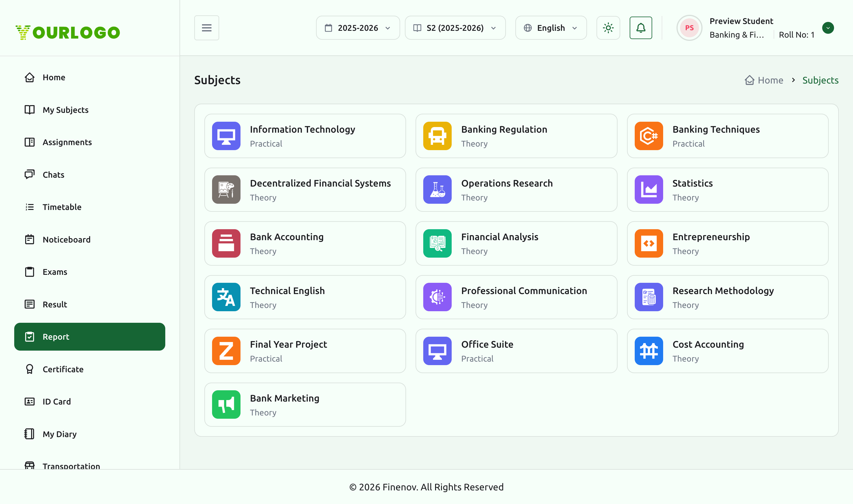Click 'Decentralized Financial Systems' title text
The height and width of the screenshot is (504, 853).
(320, 183)
